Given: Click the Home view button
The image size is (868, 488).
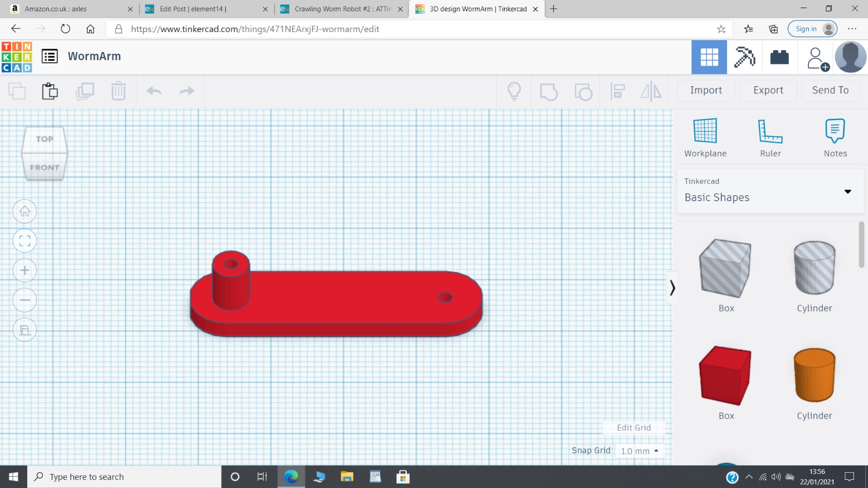Looking at the screenshot, I should 25,211.
